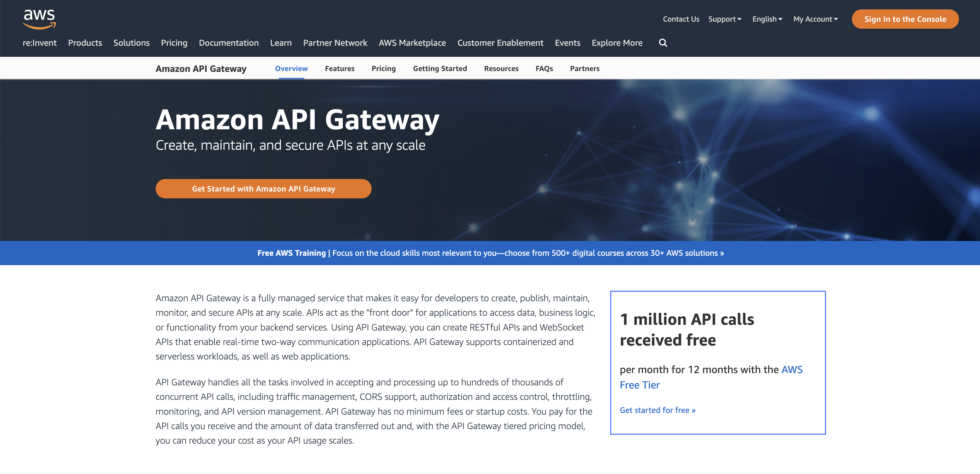The width and height of the screenshot is (980, 474).
Task: Expand the My Account dropdown
Action: (x=815, y=19)
